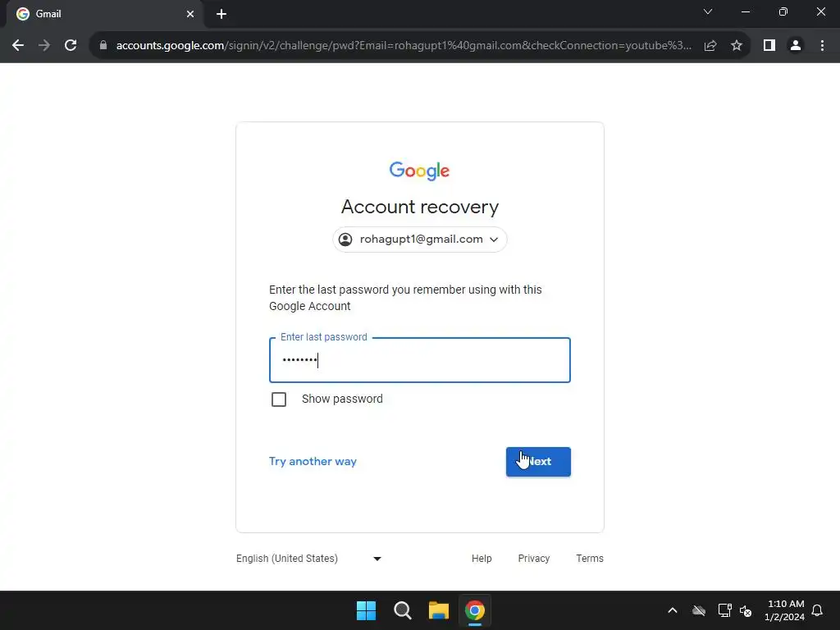This screenshot has height=630, width=840.
Task: Open the notification bell icon
Action: point(818,610)
